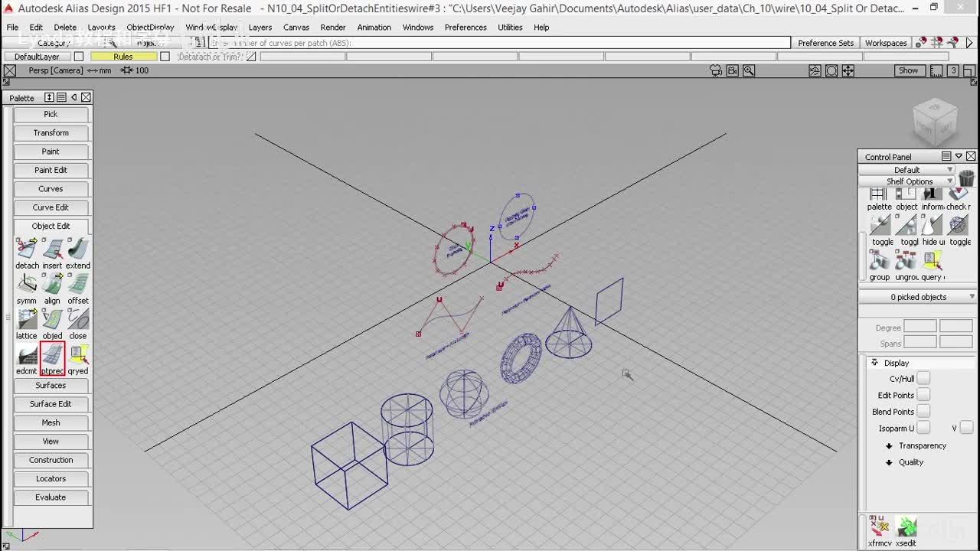The height and width of the screenshot is (551, 980).
Task: Pick the align tool icon
Action: [x=52, y=284]
